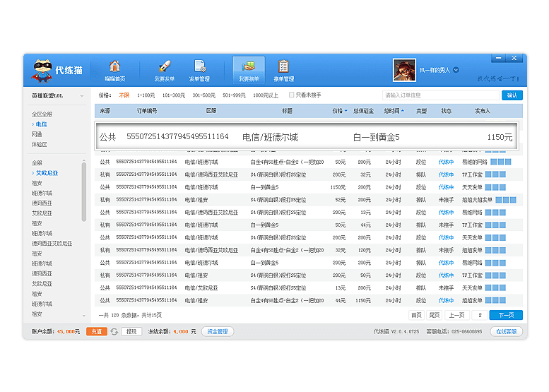Image resolution: width=549 pixels, height=392 pixels.
Task: Click the 代练猫 cat logo
Action: (x=44, y=70)
